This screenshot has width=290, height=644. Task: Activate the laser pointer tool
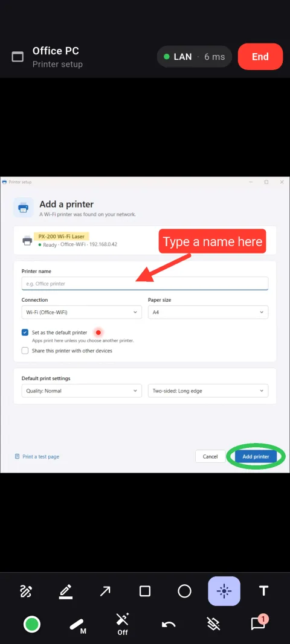click(224, 591)
